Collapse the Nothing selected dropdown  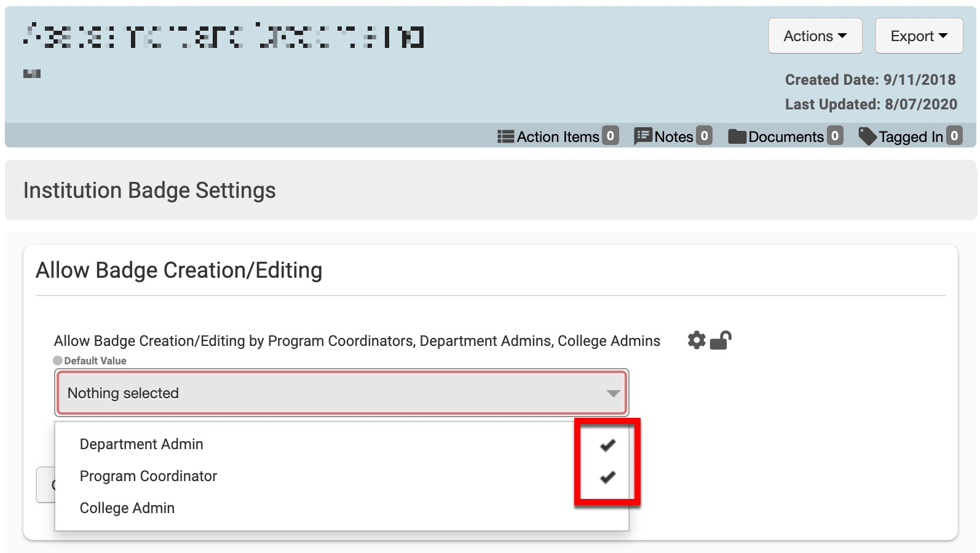tap(341, 393)
